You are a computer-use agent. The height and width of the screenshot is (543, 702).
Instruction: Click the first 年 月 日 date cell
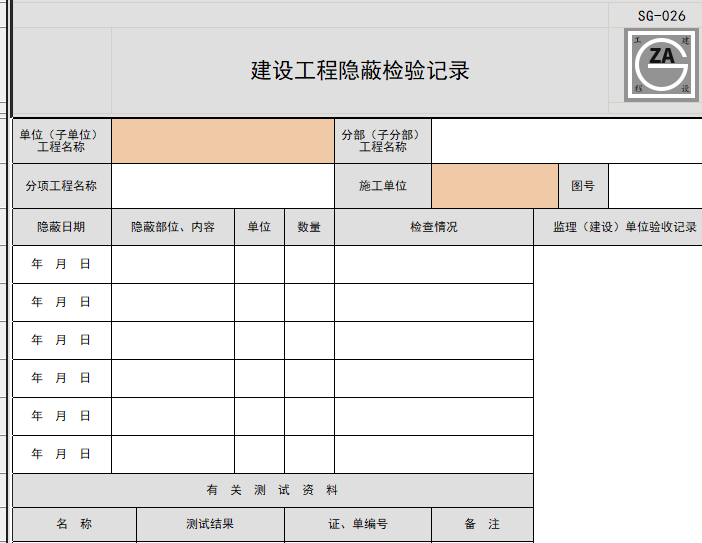[62, 264]
